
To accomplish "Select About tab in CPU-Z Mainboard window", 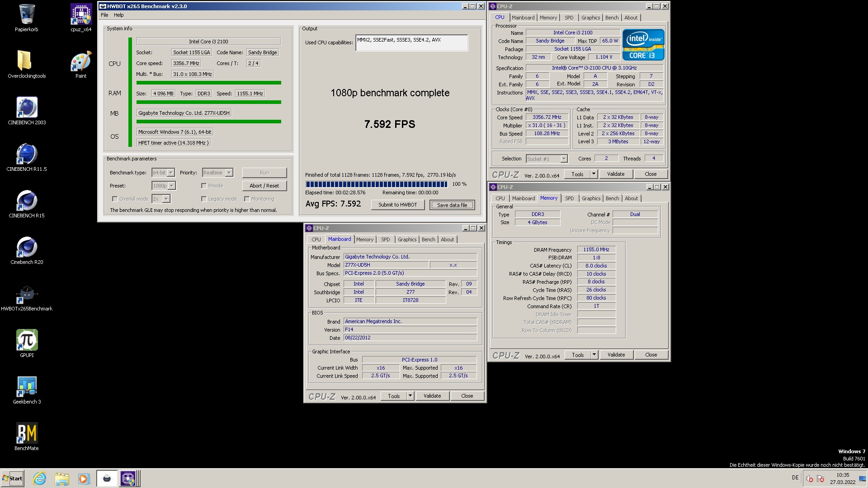I will point(447,239).
